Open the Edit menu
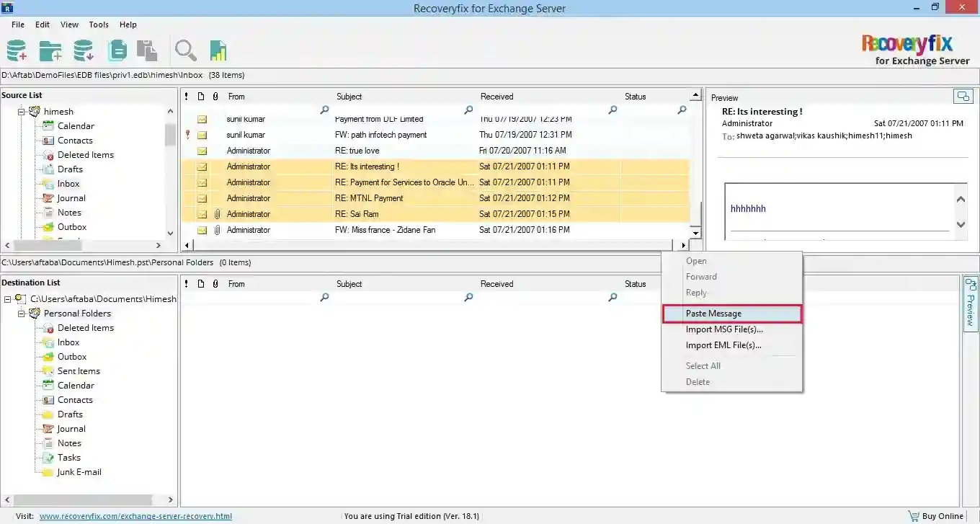Screen dimensions: 980x524 pos(43,25)
